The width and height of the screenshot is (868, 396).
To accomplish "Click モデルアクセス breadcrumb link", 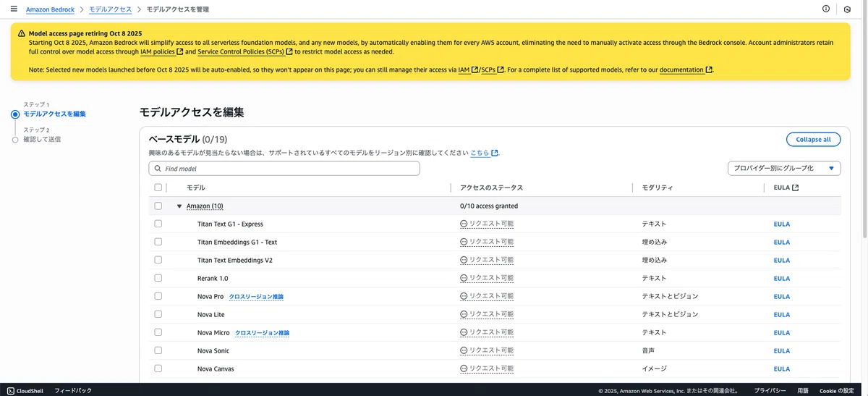I will point(111,9).
